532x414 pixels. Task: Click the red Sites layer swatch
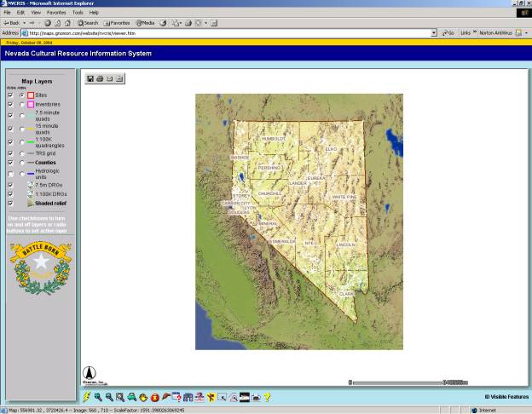coord(30,95)
